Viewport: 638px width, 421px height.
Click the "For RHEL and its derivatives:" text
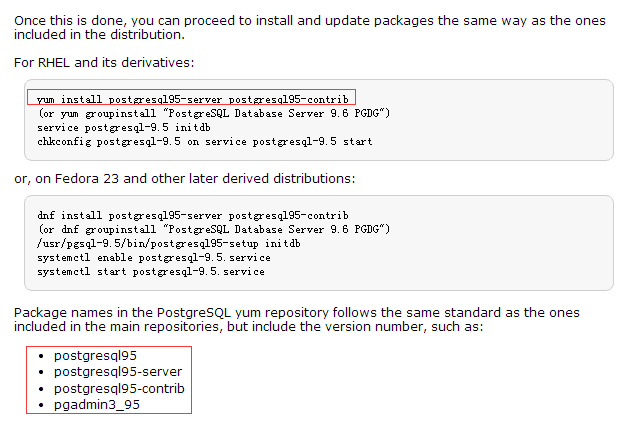(x=103, y=63)
